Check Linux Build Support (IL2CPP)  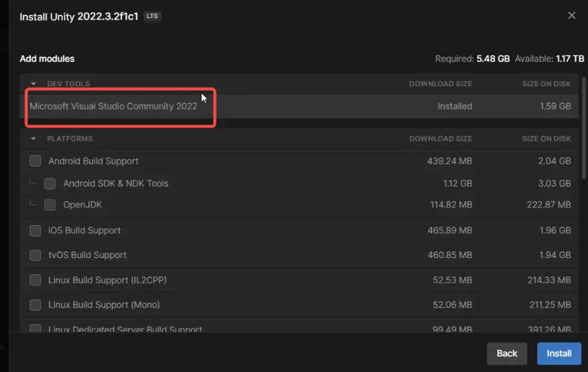pos(35,280)
